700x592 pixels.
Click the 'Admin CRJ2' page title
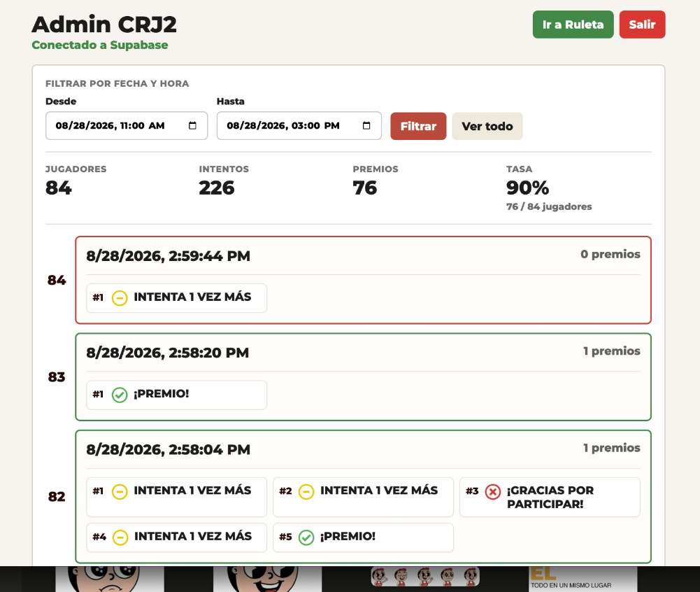(x=104, y=24)
